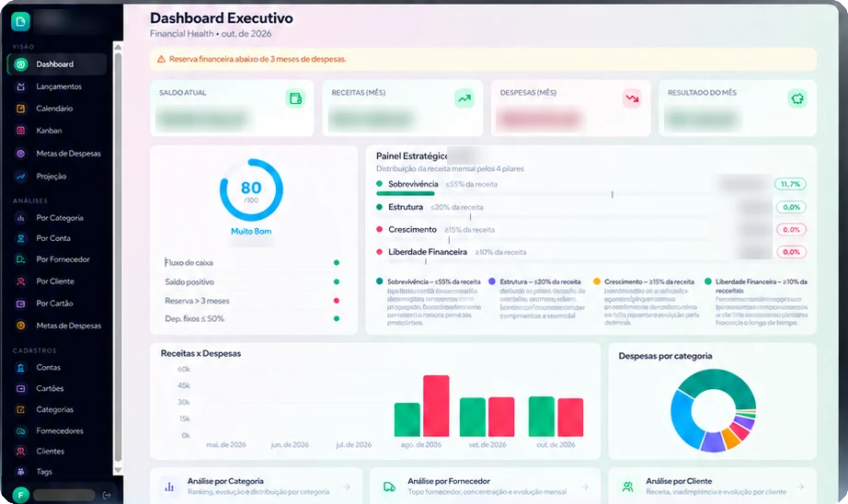Click the app logo icon in sidebar

20,22
